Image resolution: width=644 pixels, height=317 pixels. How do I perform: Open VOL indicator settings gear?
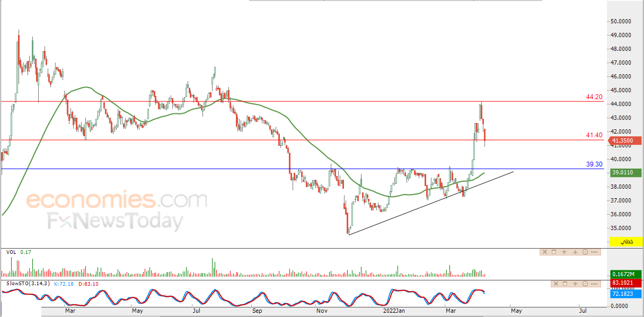[585, 252]
